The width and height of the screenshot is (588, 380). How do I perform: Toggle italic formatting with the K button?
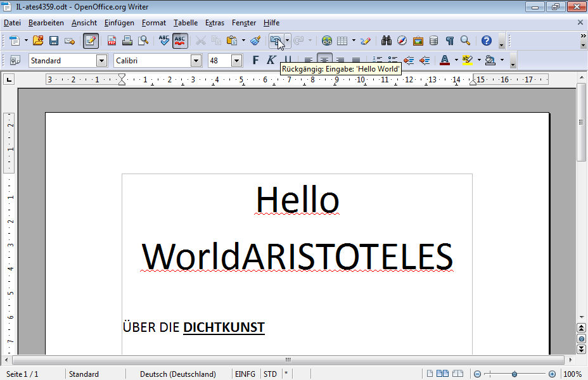271,60
